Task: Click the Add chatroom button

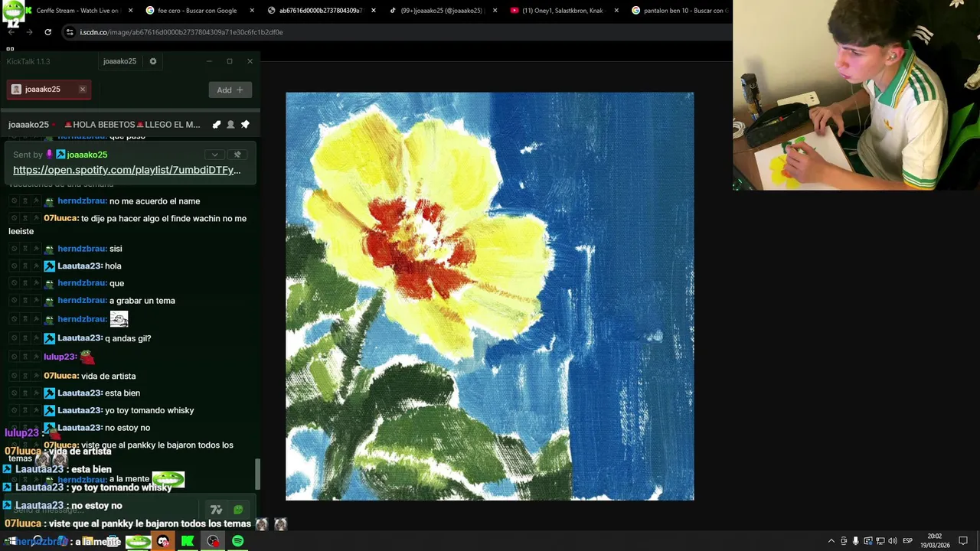Action: pyautogui.click(x=230, y=90)
